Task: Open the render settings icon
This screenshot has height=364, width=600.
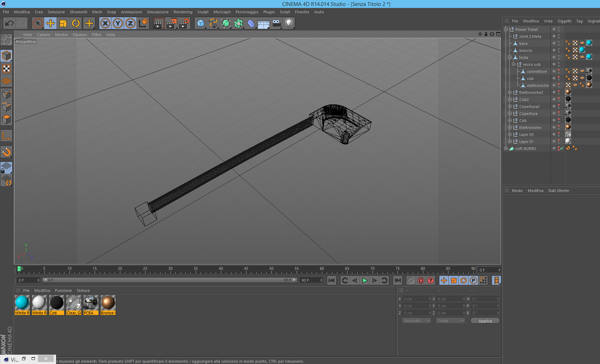Action: (184, 24)
